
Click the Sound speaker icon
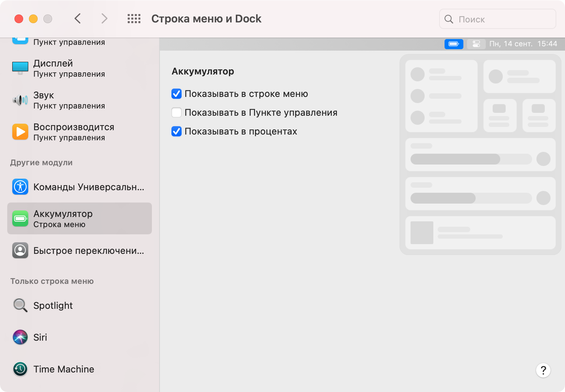click(x=20, y=100)
